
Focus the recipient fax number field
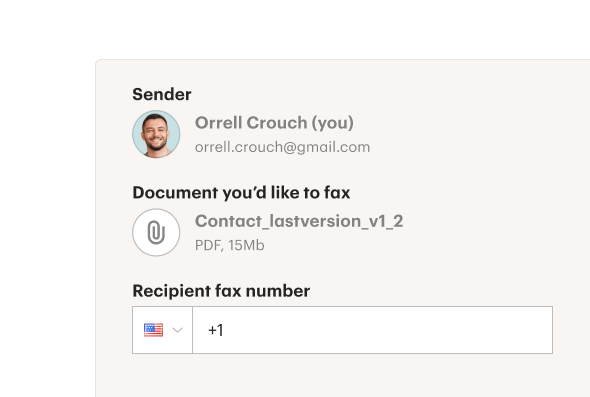373,330
